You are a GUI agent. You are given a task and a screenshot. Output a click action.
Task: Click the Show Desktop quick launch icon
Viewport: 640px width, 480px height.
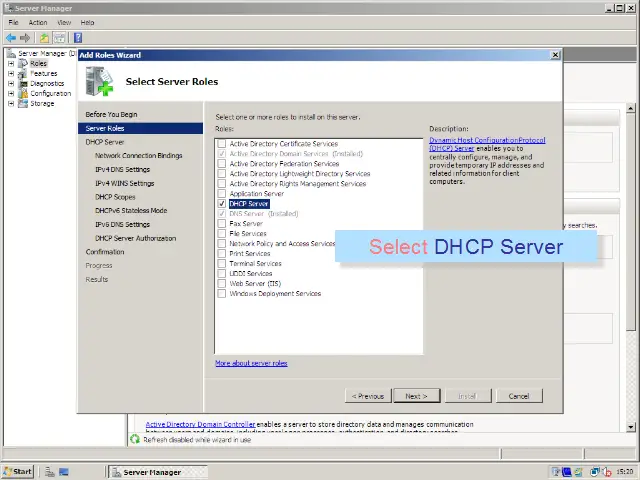click(64, 472)
